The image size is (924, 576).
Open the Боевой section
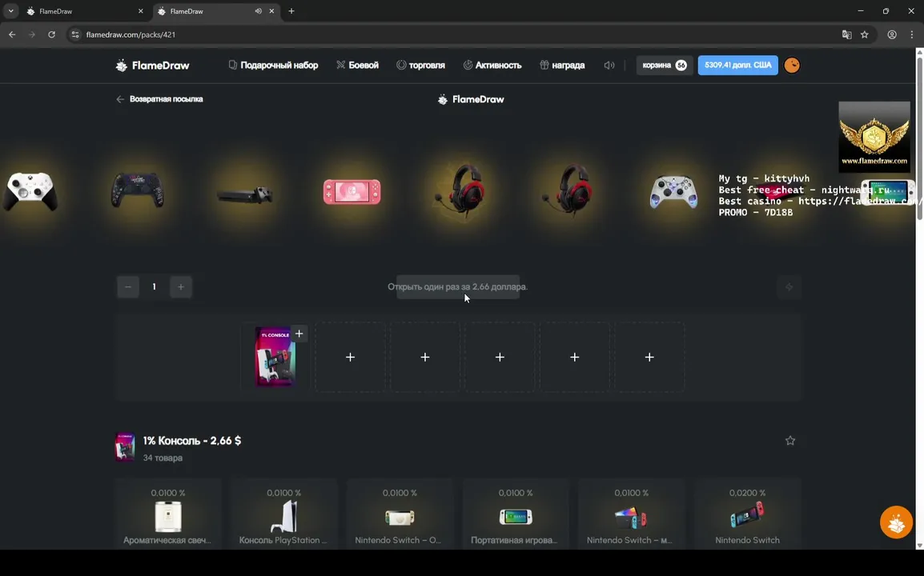(x=357, y=66)
